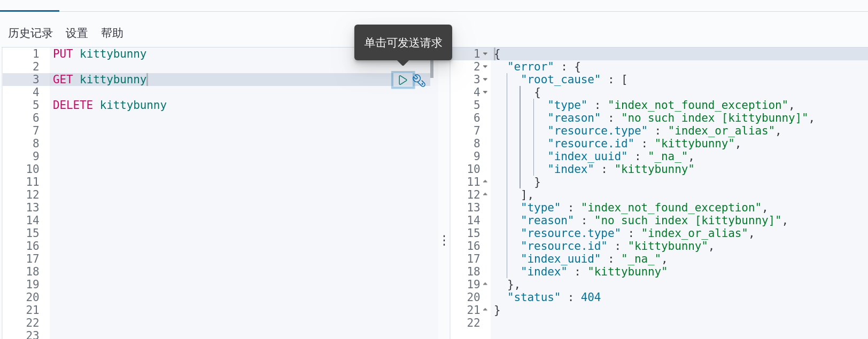
Task: Click the fold marker at response line 19
Action: (x=485, y=285)
